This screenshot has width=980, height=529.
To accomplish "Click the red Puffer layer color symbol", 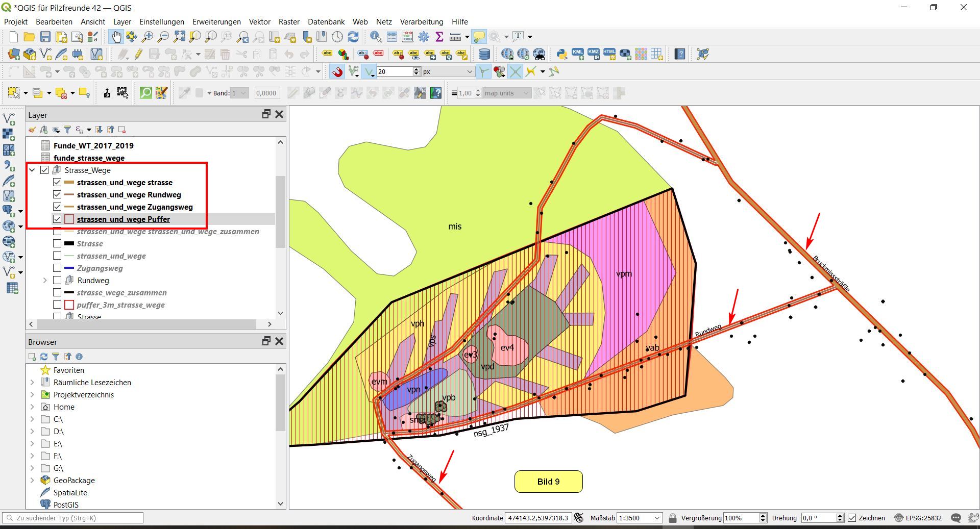I will (x=69, y=219).
